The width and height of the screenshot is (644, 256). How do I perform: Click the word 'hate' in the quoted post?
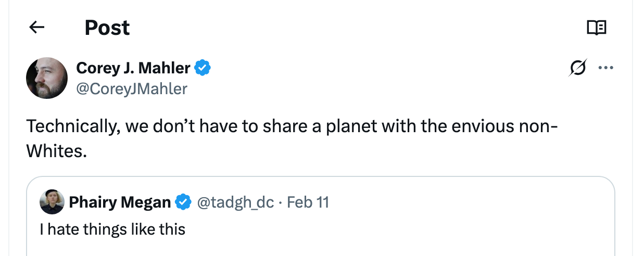click(x=61, y=229)
